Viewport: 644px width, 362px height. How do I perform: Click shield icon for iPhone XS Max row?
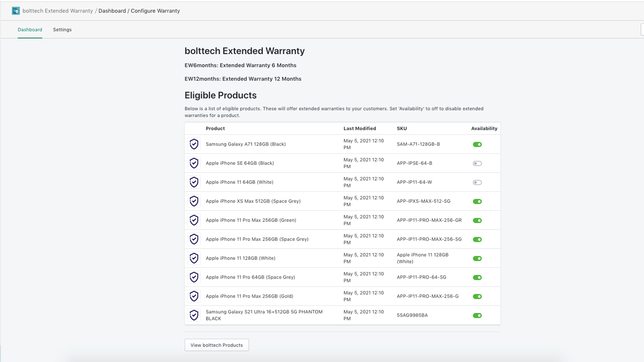[194, 201]
